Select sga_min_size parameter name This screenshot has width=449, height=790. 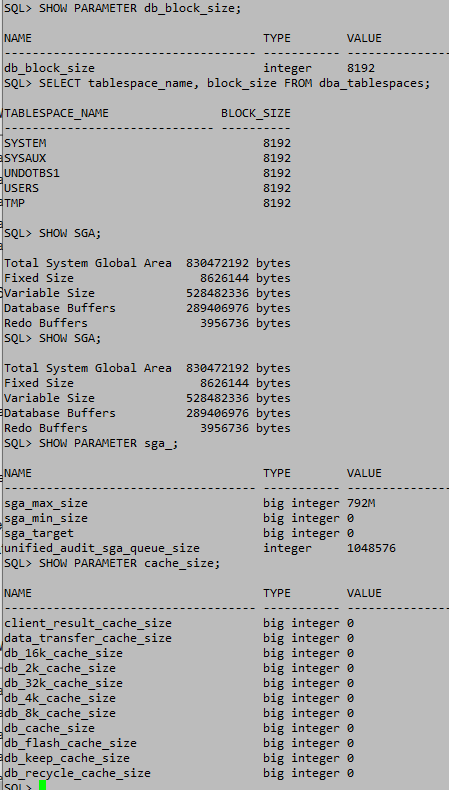pyautogui.click(x=46, y=518)
